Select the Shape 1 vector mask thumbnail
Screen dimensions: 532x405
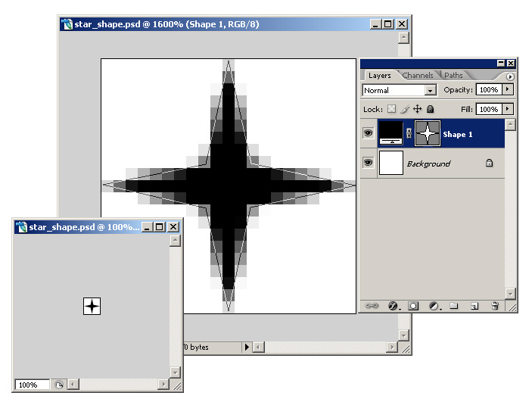click(x=428, y=133)
